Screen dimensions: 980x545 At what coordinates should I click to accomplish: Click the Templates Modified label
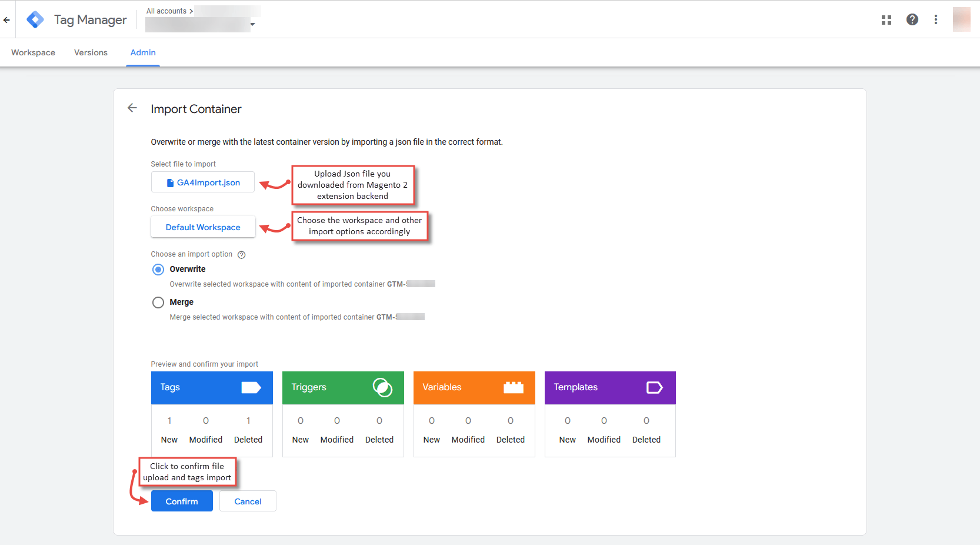click(604, 440)
